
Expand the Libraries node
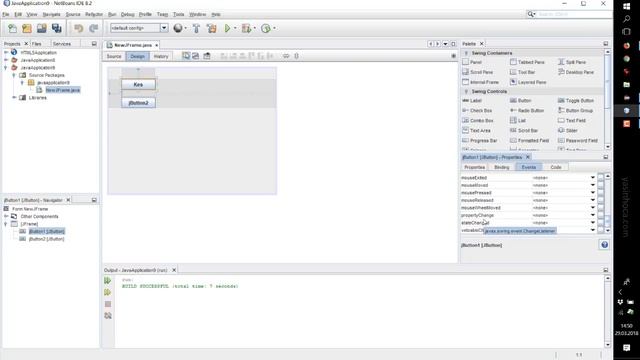pyautogui.click(x=14, y=98)
